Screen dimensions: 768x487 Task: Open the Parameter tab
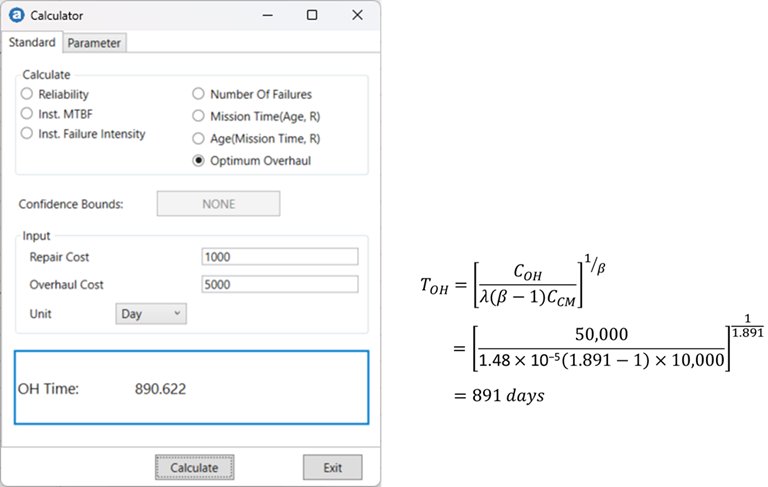point(94,43)
